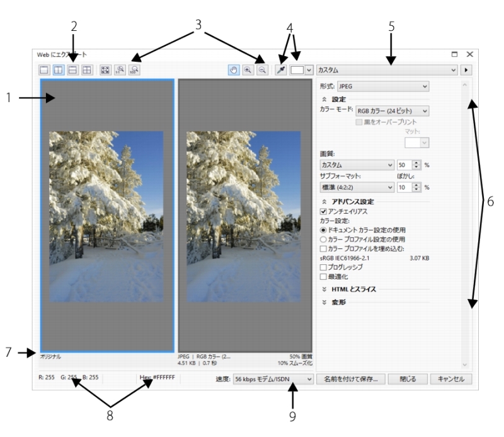Expand the HTML とスライス section
Screen dimensions: 504x437
(x=324, y=289)
